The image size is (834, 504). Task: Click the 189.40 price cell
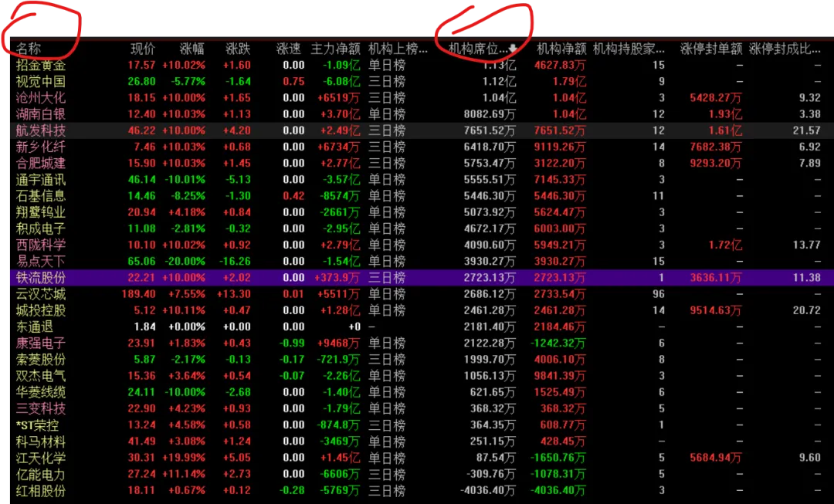click(139, 294)
